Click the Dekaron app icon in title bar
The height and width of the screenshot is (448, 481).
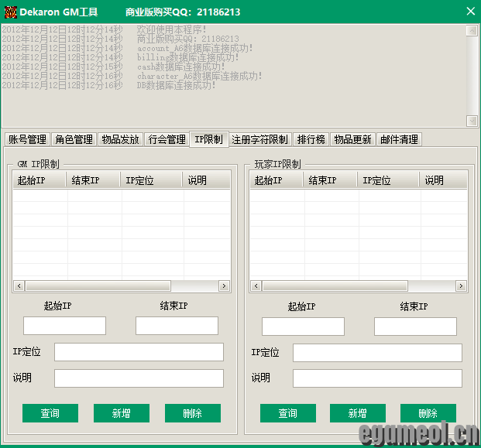point(11,12)
